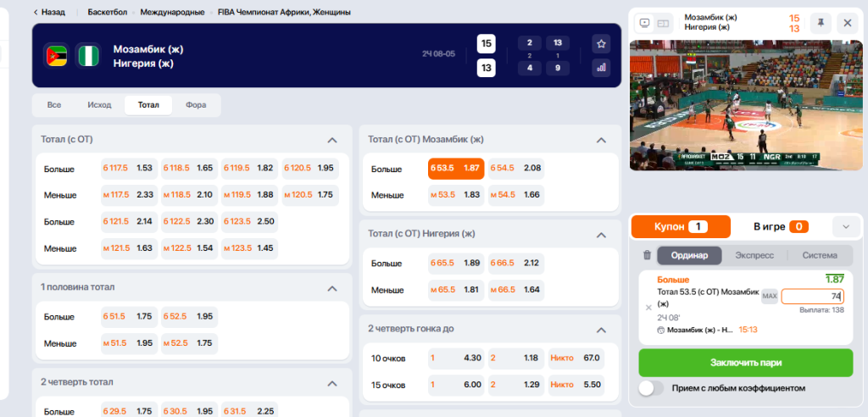Image resolution: width=868 pixels, height=417 pixels.
Task: Collapse the 1 половина тотал section
Action: coord(332,288)
